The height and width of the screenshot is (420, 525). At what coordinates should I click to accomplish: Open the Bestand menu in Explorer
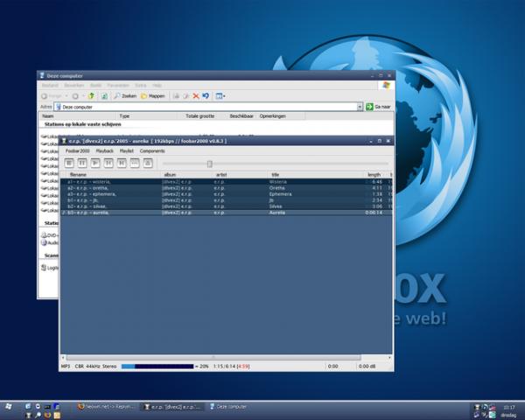(50, 86)
